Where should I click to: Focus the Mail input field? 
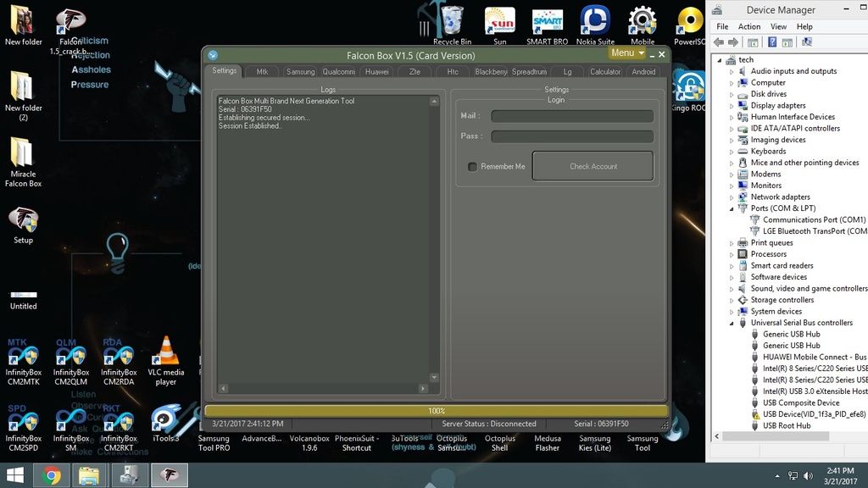pyautogui.click(x=572, y=115)
